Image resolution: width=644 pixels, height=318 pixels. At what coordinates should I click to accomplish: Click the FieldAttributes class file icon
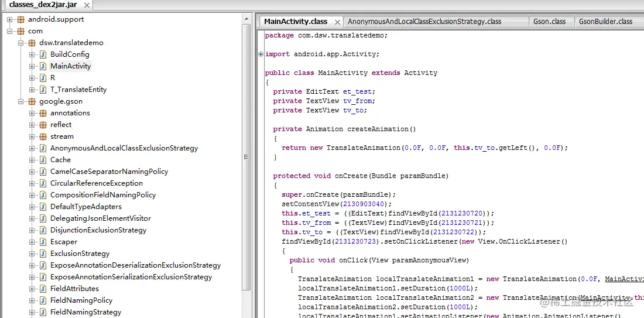(43, 289)
